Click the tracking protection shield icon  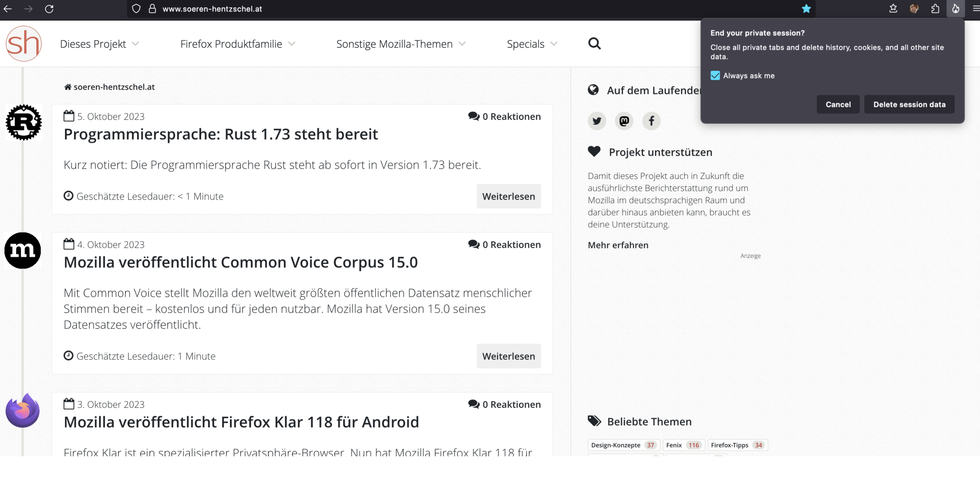click(x=136, y=9)
